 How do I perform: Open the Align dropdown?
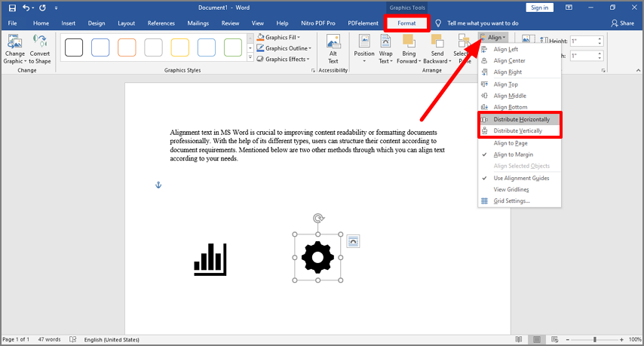coord(494,38)
